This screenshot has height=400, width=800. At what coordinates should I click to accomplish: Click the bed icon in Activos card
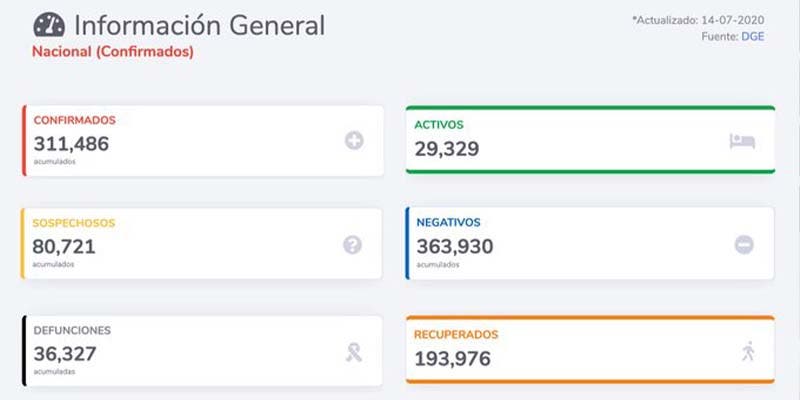[x=741, y=141]
